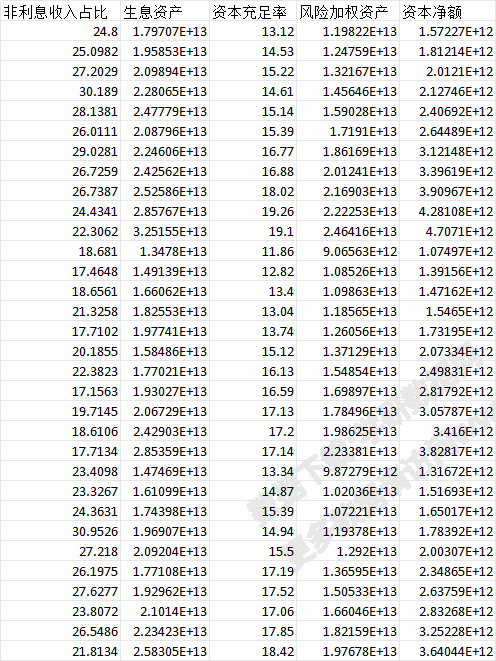
Task: Select the 非利息收入占比 header cell
Action: 60,12
